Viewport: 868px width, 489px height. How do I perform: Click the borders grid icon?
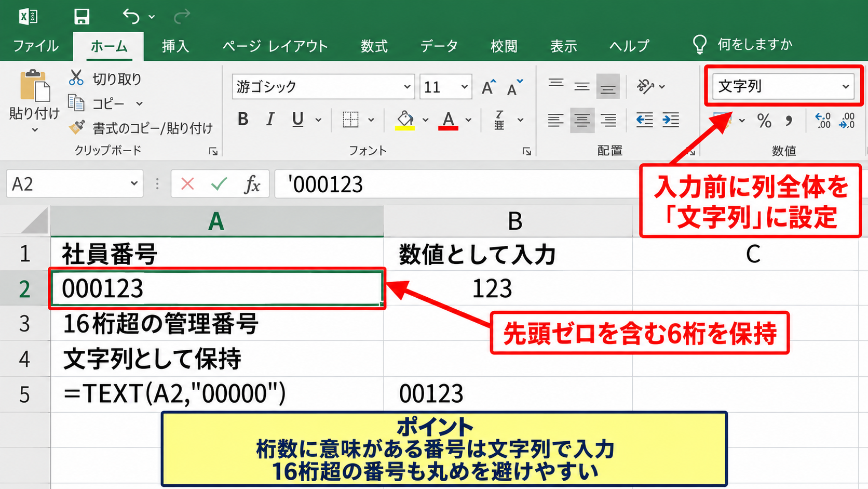coord(350,120)
